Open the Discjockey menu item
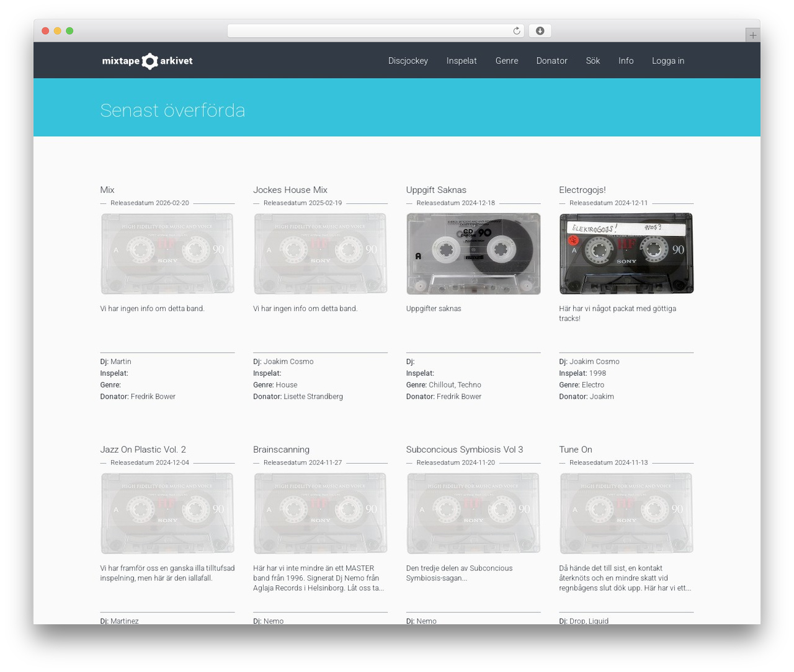 pyautogui.click(x=408, y=61)
